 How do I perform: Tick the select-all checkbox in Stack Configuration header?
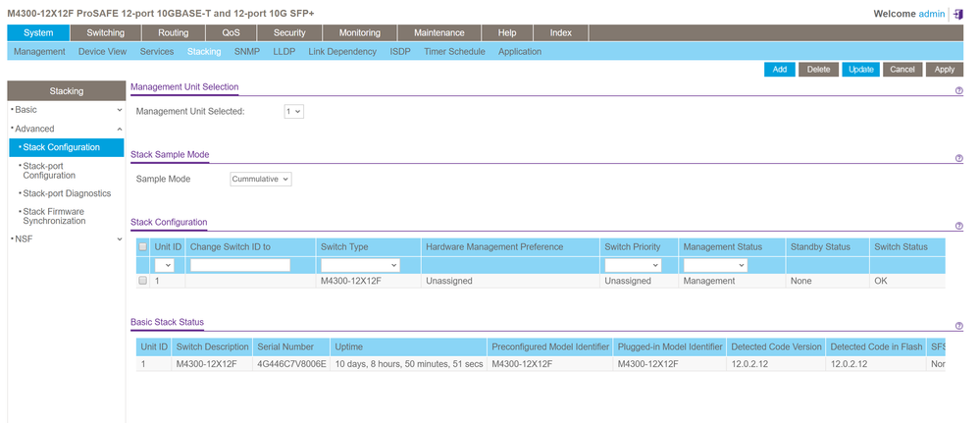pyautogui.click(x=142, y=246)
